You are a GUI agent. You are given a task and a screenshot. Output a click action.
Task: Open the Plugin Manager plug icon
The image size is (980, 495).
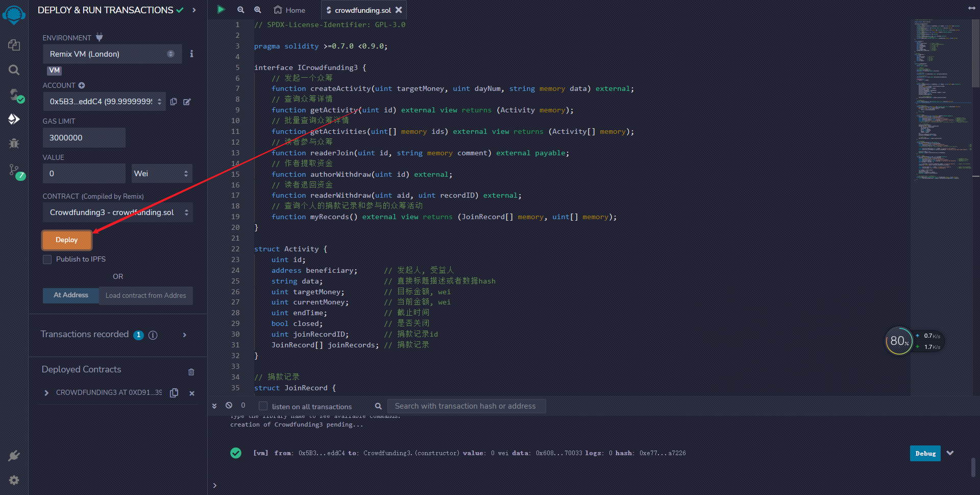point(14,455)
